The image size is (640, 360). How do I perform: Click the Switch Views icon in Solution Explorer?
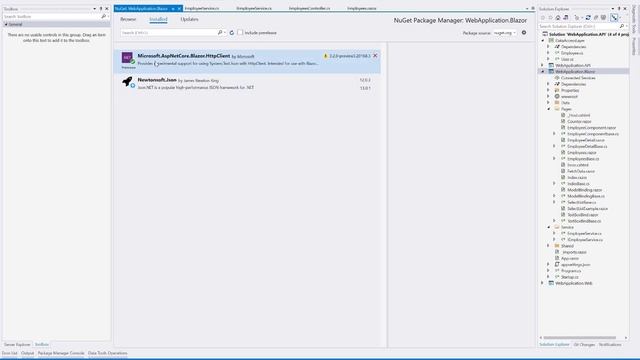coord(566,18)
